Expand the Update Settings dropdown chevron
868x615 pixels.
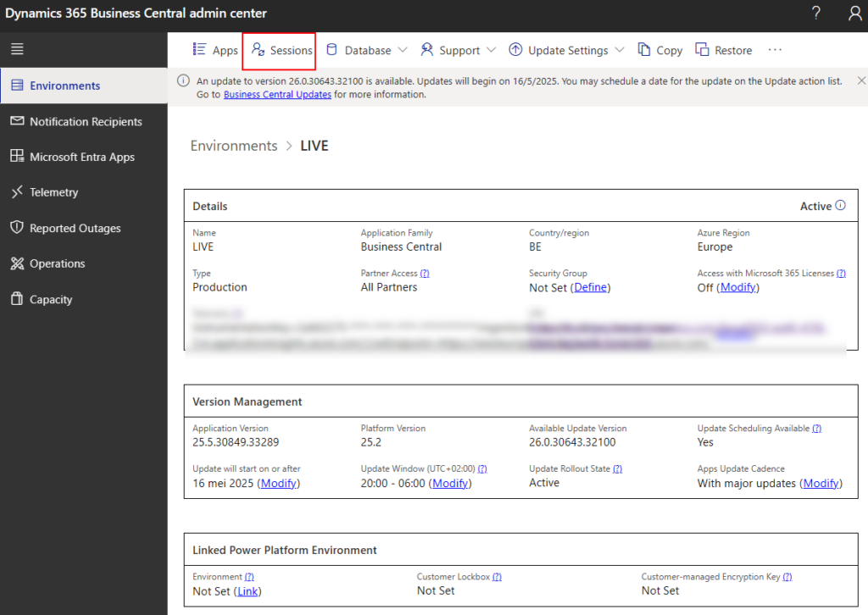[620, 50]
